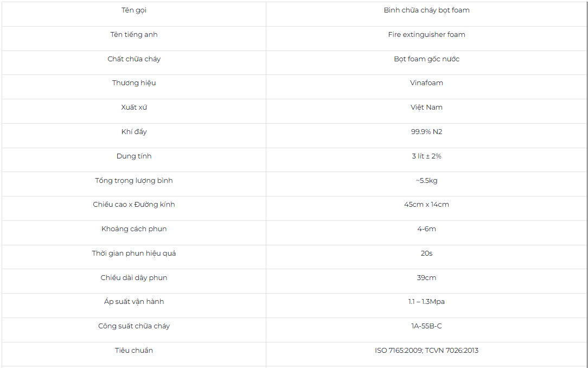Click 'ISO 7165:2009; TCVN 7026:2013' standard text
588x368 pixels.
[x=426, y=351]
